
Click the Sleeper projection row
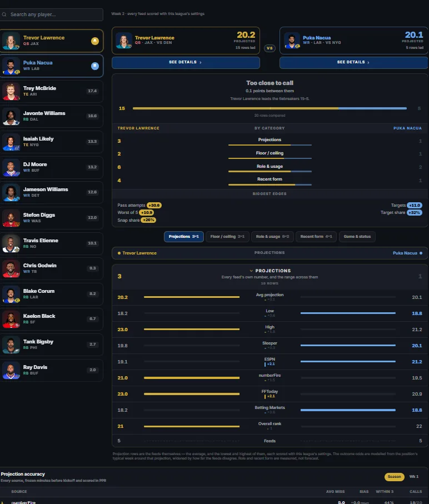click(x=270, y=346)
